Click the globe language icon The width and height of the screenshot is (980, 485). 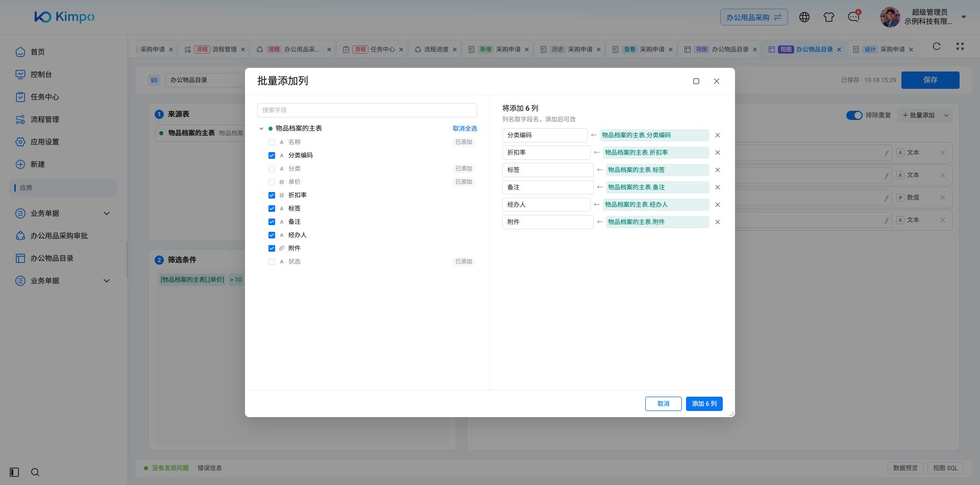pos(804,17)
